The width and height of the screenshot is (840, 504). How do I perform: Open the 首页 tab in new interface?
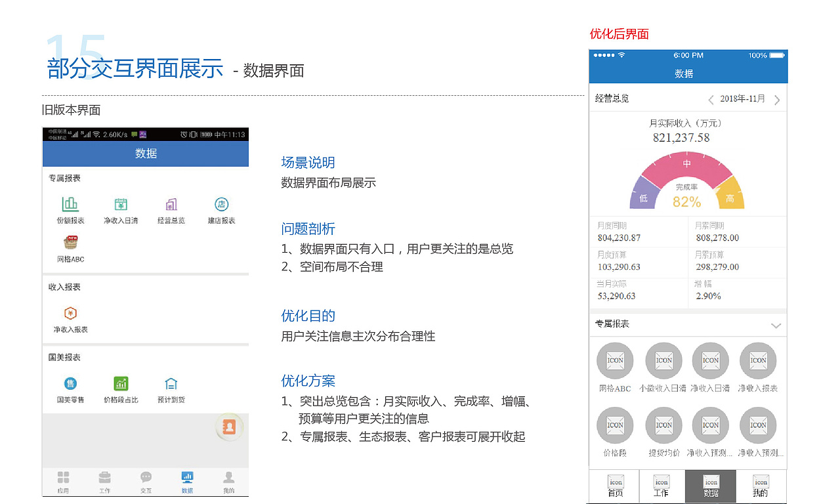tap(615, 486)
